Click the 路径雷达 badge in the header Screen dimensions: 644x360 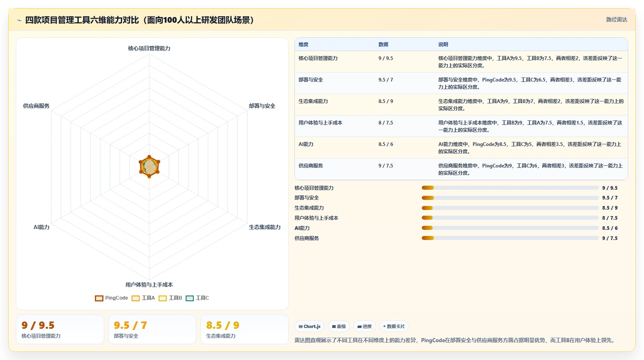coord(616,19)
